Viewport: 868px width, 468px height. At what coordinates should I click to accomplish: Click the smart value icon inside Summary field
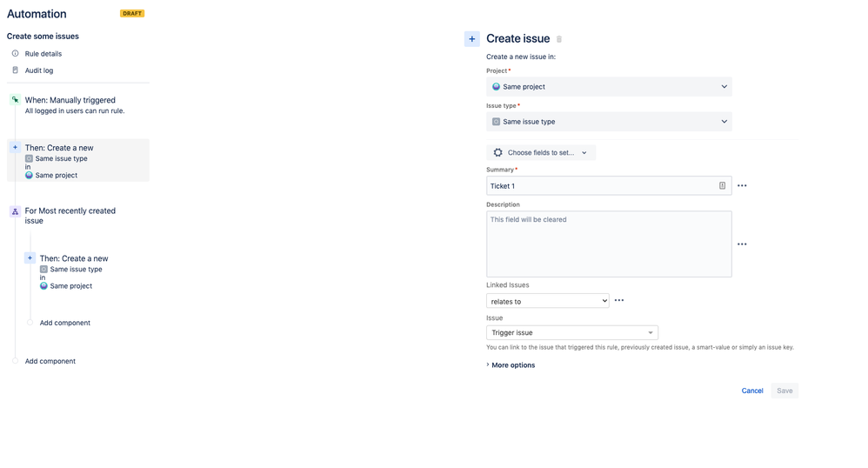point(723,185)
